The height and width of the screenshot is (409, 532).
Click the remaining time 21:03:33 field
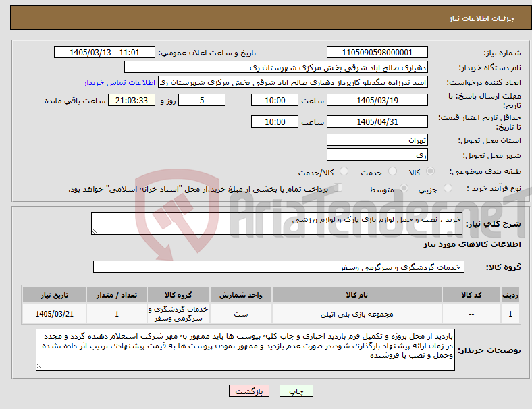pyautogui.click(x=132, y=100)
